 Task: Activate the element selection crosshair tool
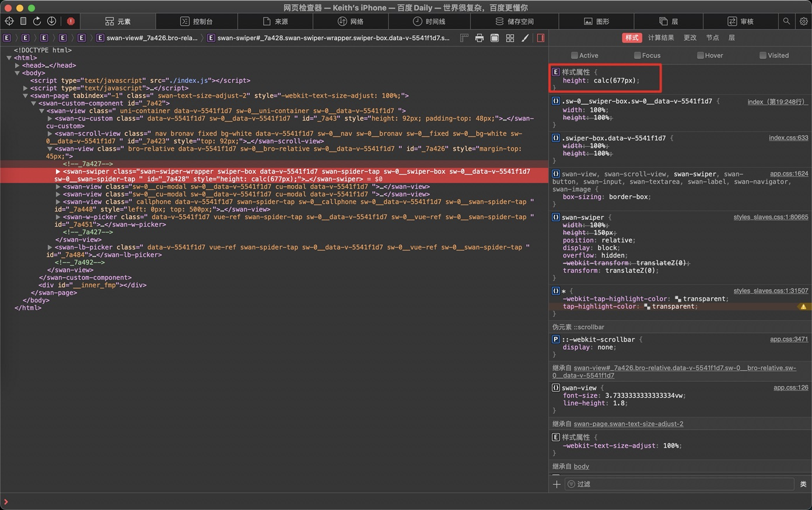pos(9,21)
